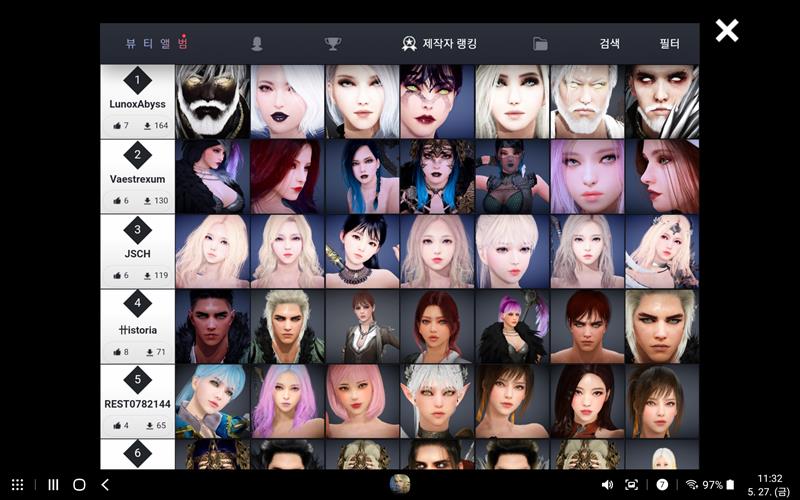The height and width of the screenshot is (500, 800).
Task: Click the rank 3 diamond badge
Action: 137,230
